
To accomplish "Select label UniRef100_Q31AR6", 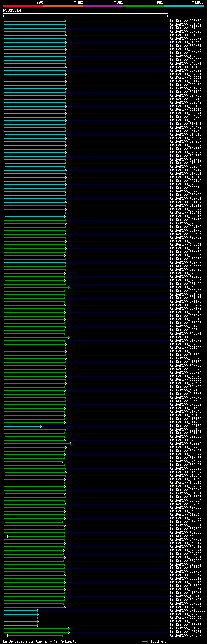I will click(186, 230).
